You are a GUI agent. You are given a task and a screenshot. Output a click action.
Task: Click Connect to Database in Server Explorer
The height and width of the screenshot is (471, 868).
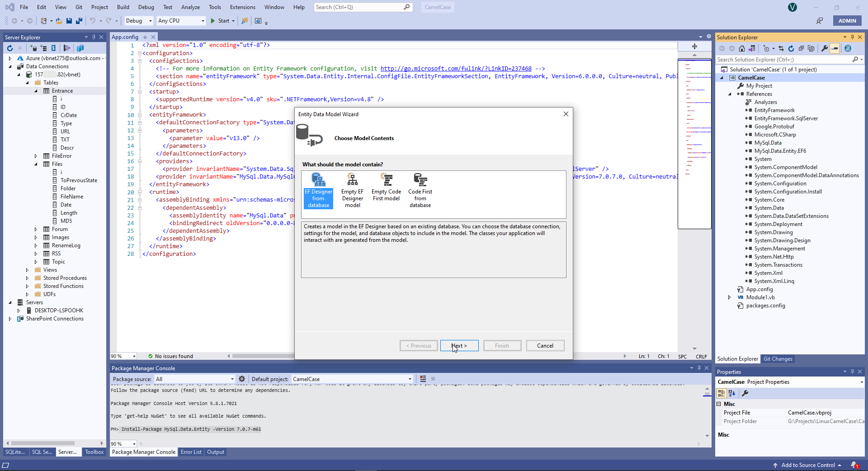click(33, 48)
